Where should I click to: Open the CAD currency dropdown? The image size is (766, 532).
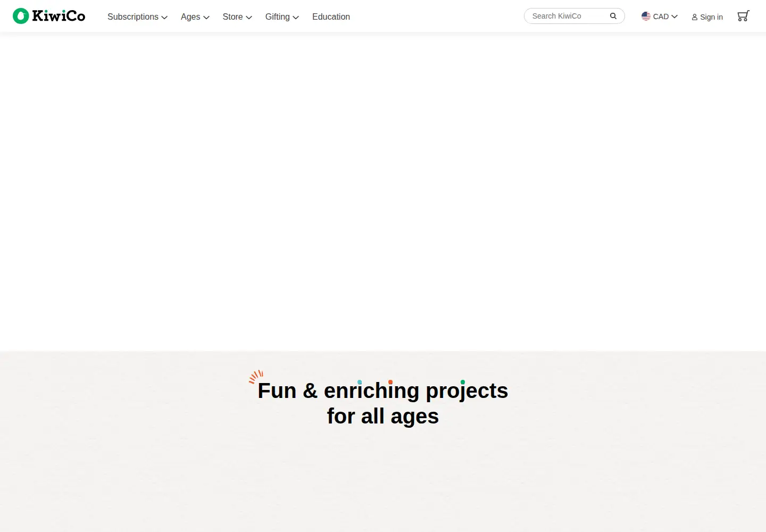pos(660,16)
